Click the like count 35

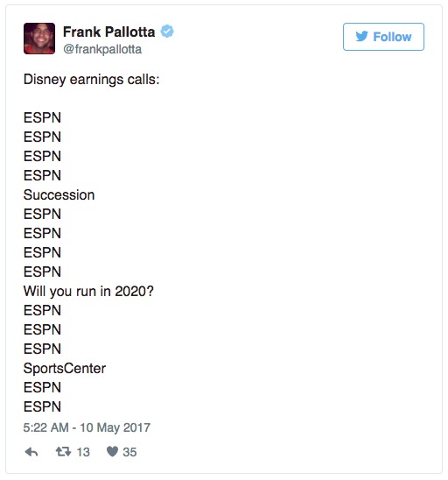[x=129, y=452]
